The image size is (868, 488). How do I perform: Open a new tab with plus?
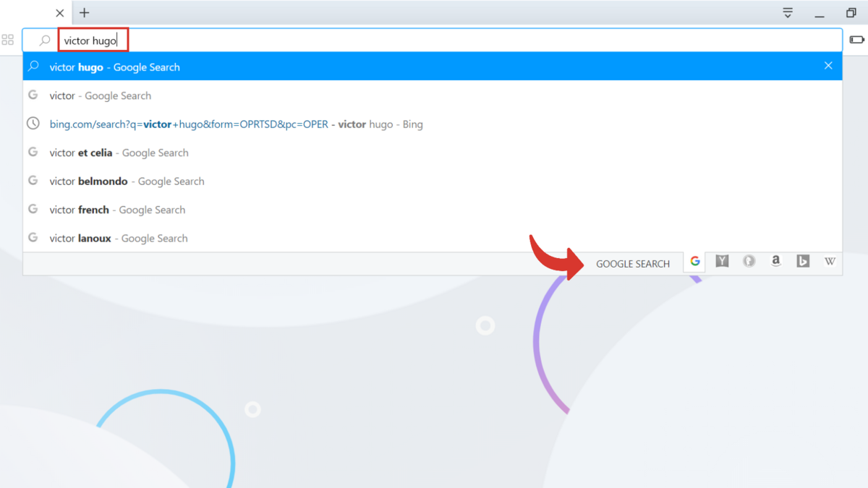pyautogui.click(x=85, y=13)
